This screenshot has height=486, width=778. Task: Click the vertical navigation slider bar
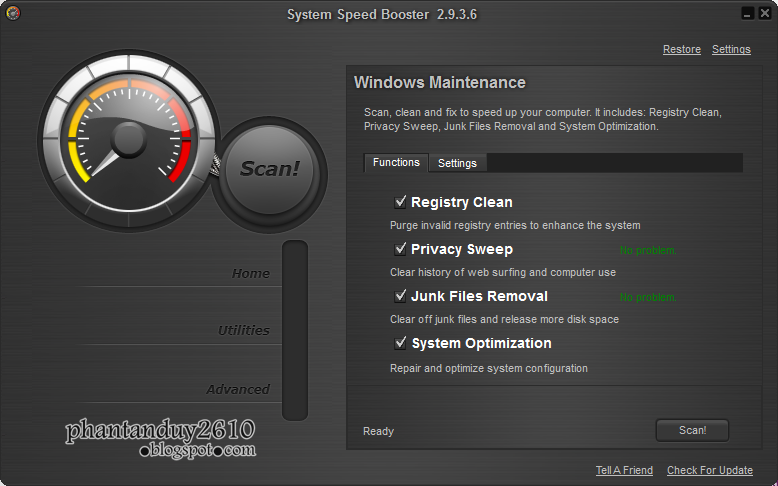pyautogui.click(x=295, y=330)
